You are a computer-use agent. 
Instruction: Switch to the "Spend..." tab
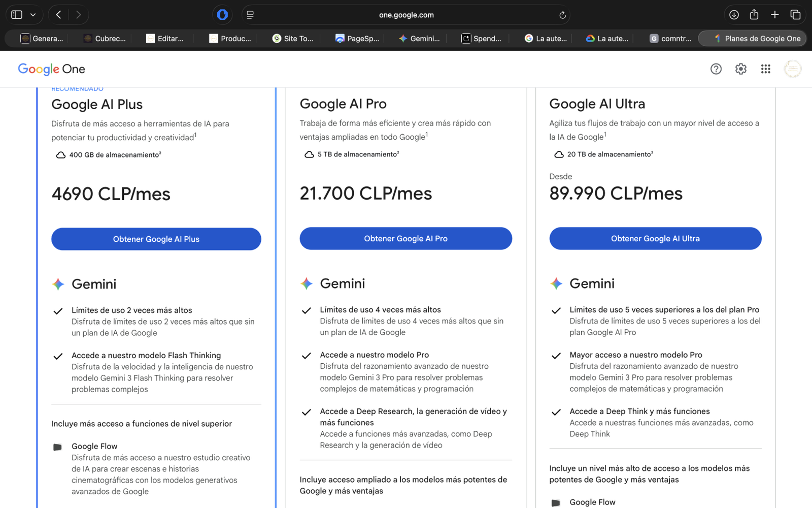tap(481, 38)
